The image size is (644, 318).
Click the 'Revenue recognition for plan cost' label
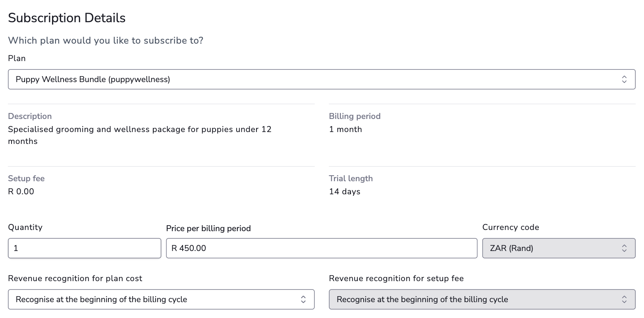click(x=75, y=278)
